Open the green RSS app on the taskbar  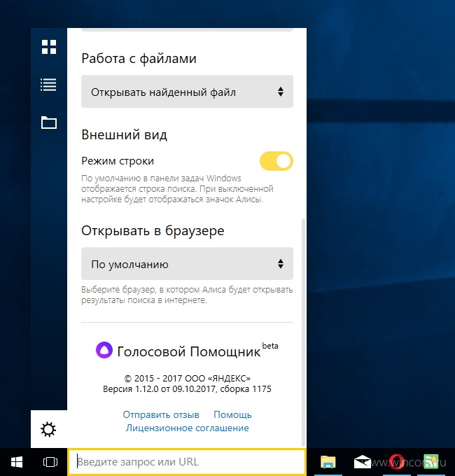[x=431, y=462]
